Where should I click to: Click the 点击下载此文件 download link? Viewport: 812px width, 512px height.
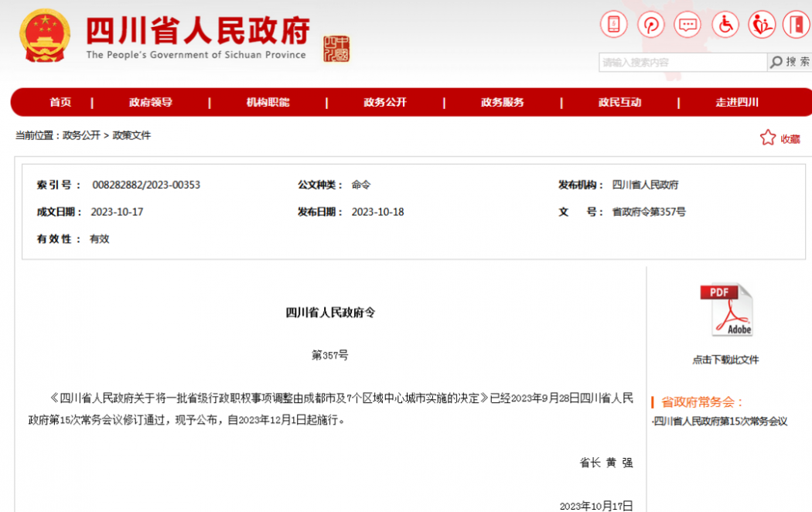725,360
